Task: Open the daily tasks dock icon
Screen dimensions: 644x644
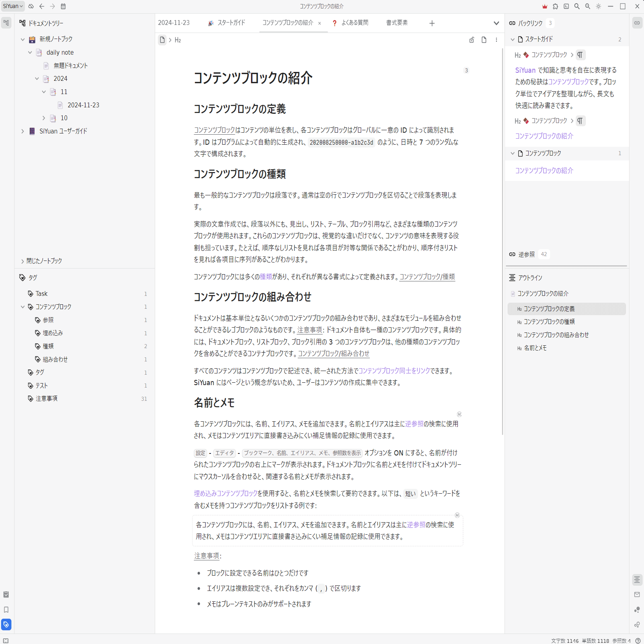Action: pyautogui.click(x=6, y=595)
